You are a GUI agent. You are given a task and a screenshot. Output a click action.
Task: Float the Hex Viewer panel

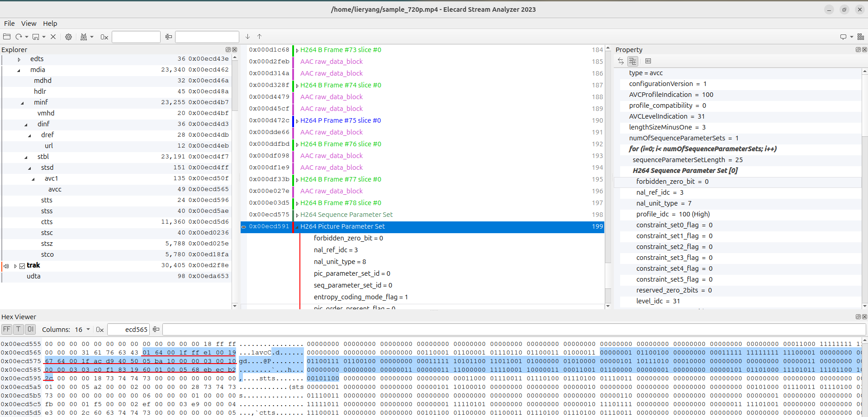pos(858,317)
